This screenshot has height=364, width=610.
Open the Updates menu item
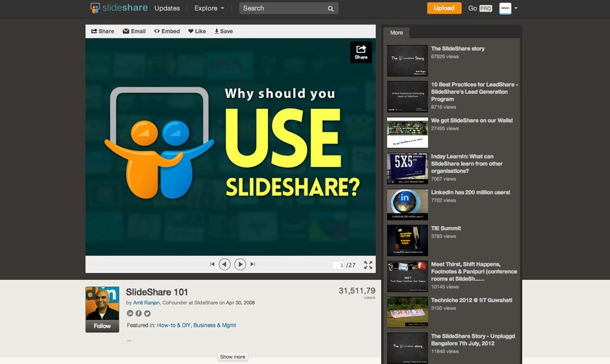coord(167,8)
